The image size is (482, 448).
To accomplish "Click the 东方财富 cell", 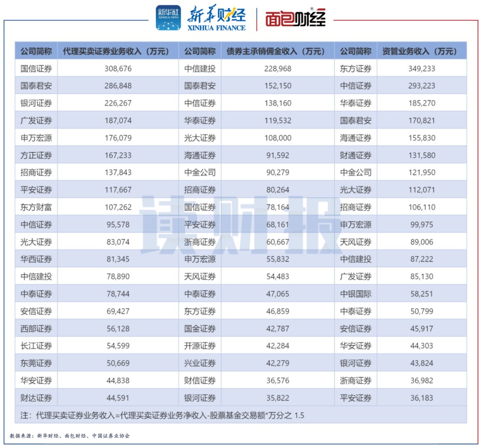I will click(x=36, y=207).
